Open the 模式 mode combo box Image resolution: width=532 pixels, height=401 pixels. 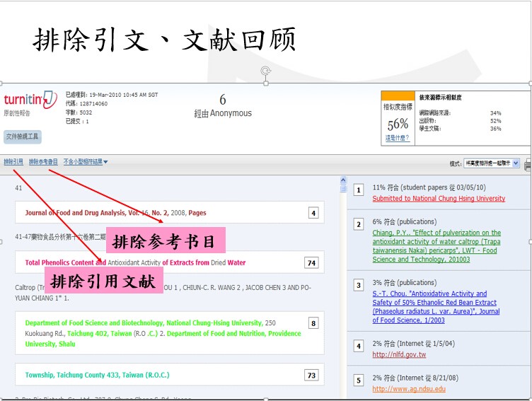(492, 163)
